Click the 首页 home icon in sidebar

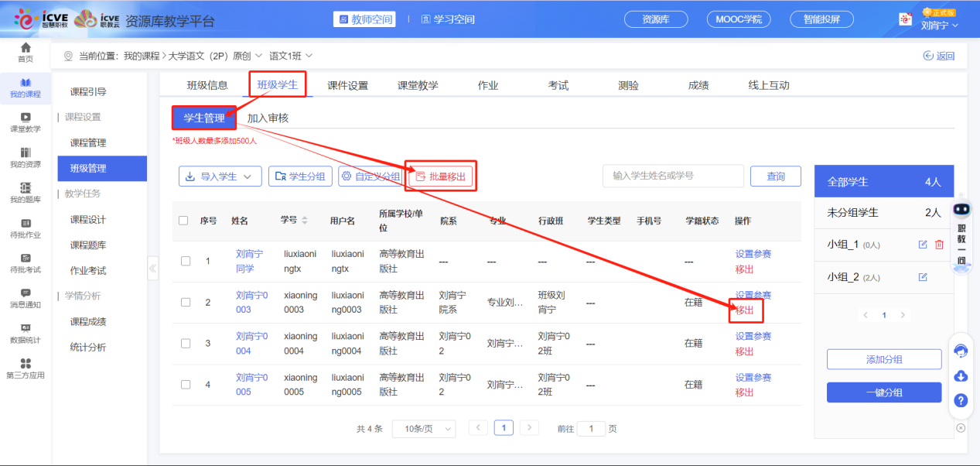click(x=26, y=49)
